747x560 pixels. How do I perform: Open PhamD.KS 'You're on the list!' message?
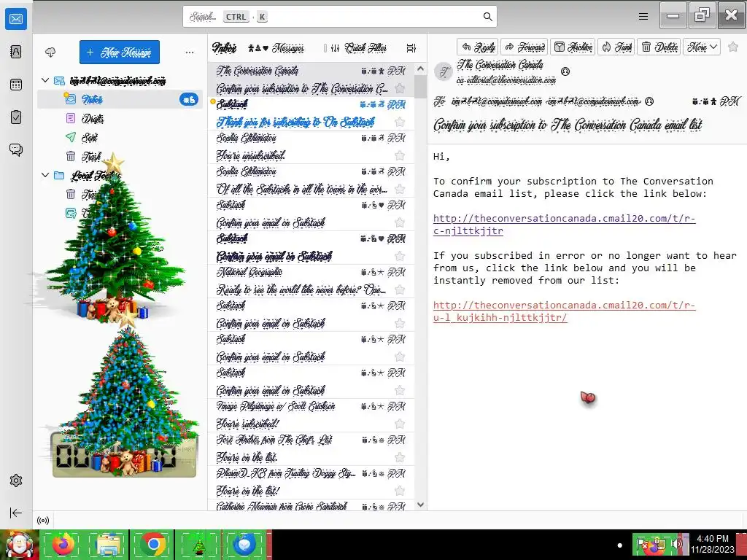coord(311,482)
